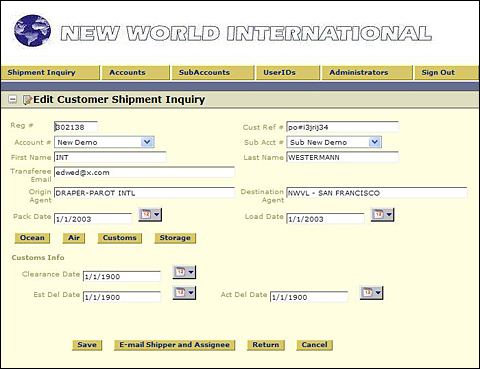Click the Origin Agent field

[144, 193]
